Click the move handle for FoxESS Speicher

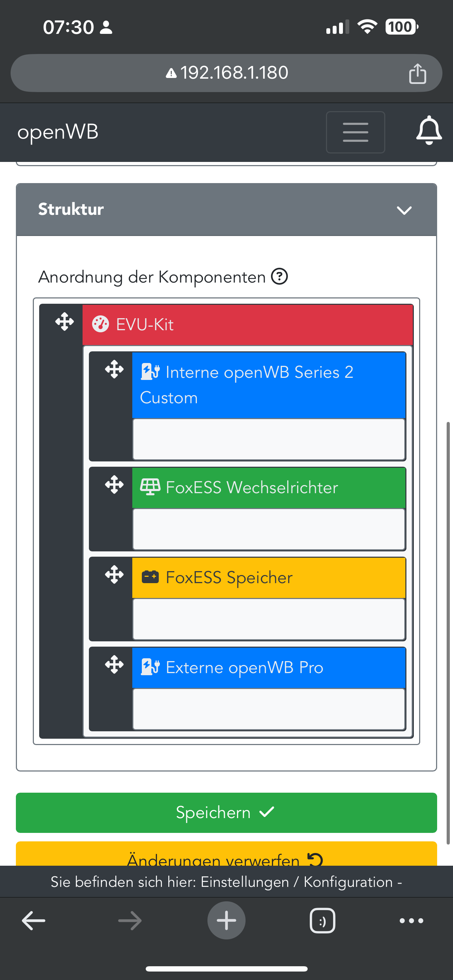tap(114, 574)
